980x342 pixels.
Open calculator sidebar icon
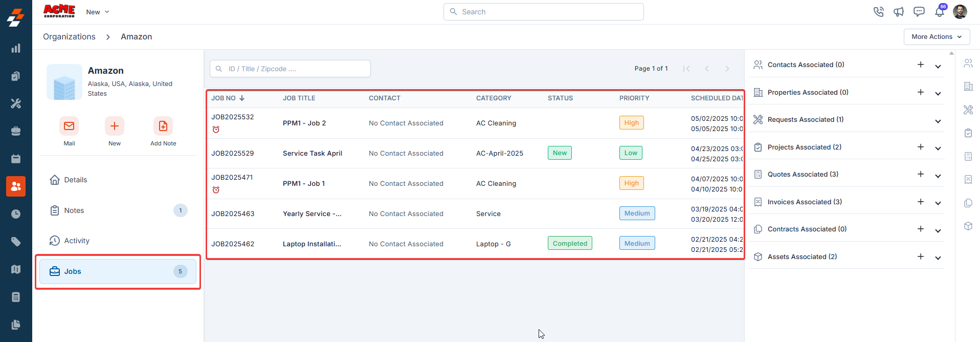16,297
